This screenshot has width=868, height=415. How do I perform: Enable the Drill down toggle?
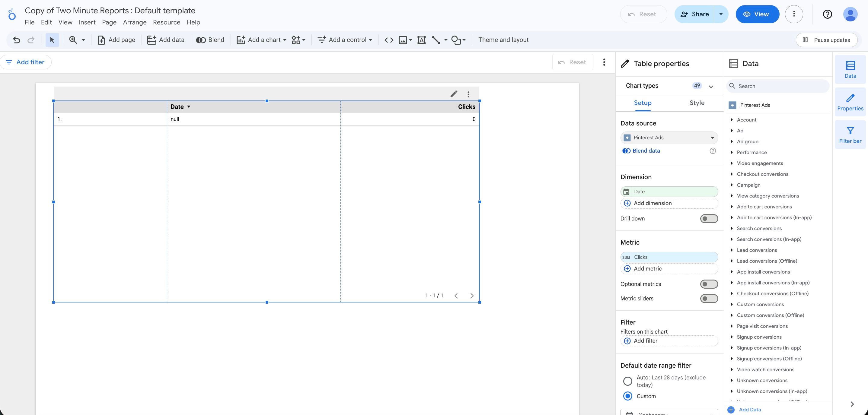click(709, 219)
